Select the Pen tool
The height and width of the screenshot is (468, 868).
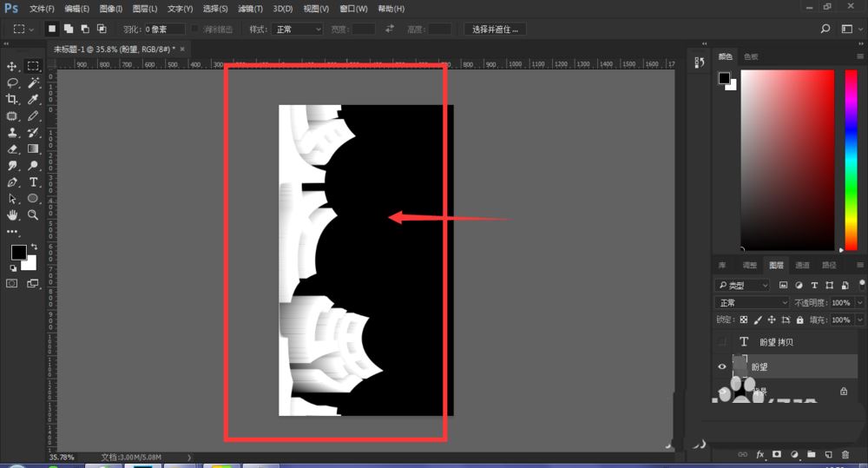point(11,182)
